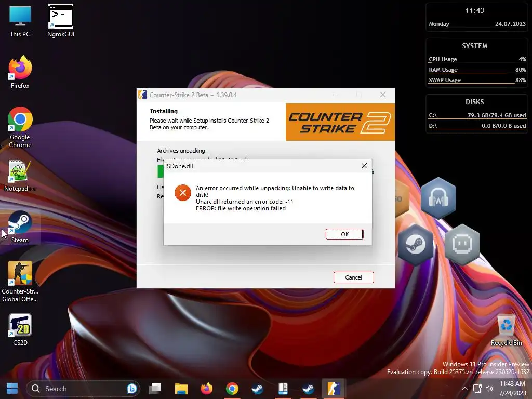Image resolution: width=532 pixels, height=399 pixels.
Task: Click the 'ERROR: file write operation failed' text
Action: coord(241,208)
